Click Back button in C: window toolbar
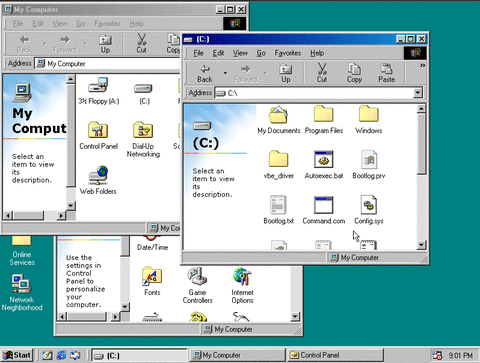 [x=205, y=74]
